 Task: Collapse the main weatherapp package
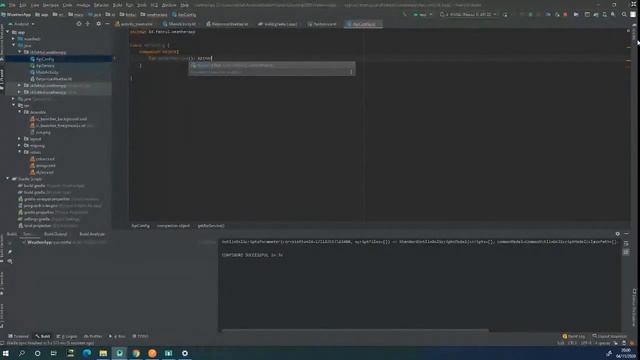pos(19,52)
